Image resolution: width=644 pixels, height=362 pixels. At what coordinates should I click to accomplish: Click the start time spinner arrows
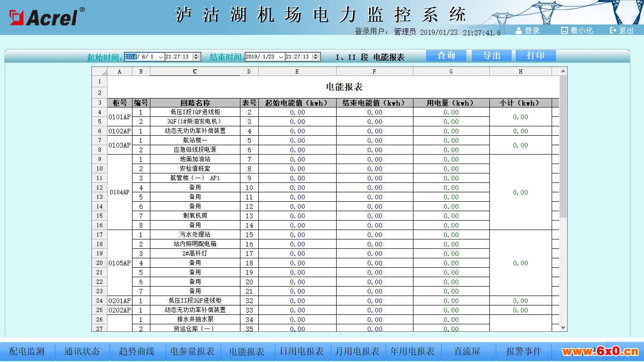197,57
